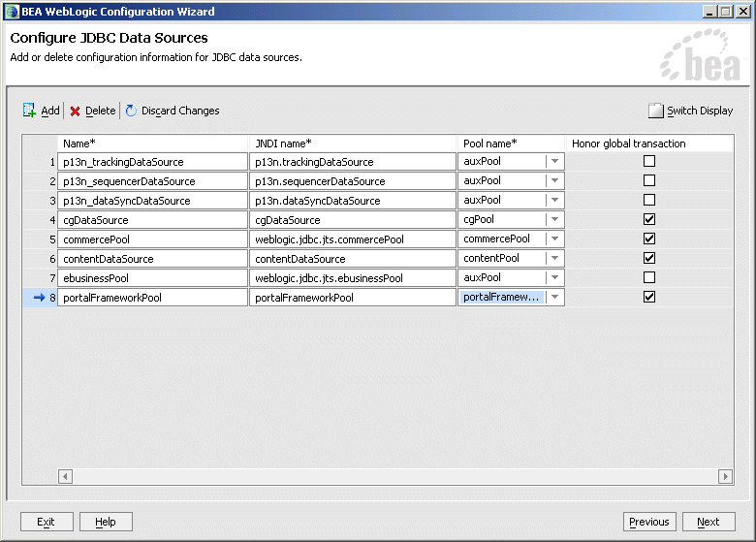The height and width of the screenshot is (542, 756).
Task: Enable global transaction for p13n_dataSyncDataSource
Action: [649, 200]
